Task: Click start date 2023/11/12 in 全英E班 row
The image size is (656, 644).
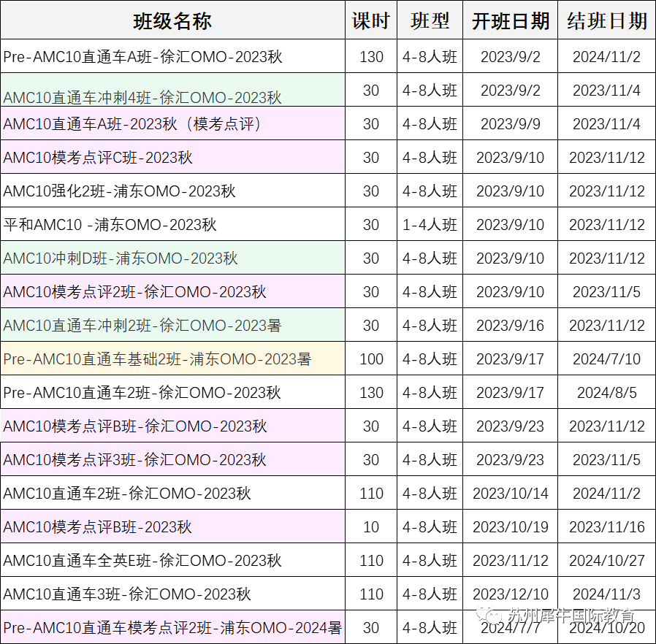Action: point(510,560)
